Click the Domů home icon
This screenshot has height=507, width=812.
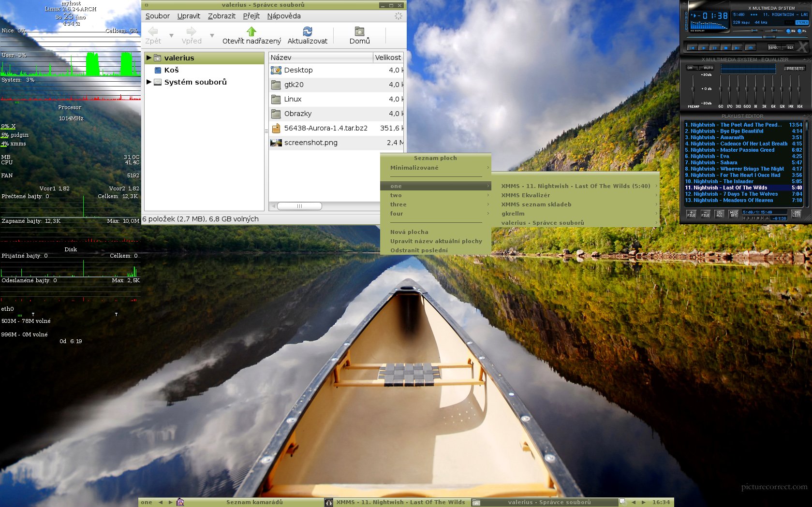pyautogui.click(x=359, y=31)
